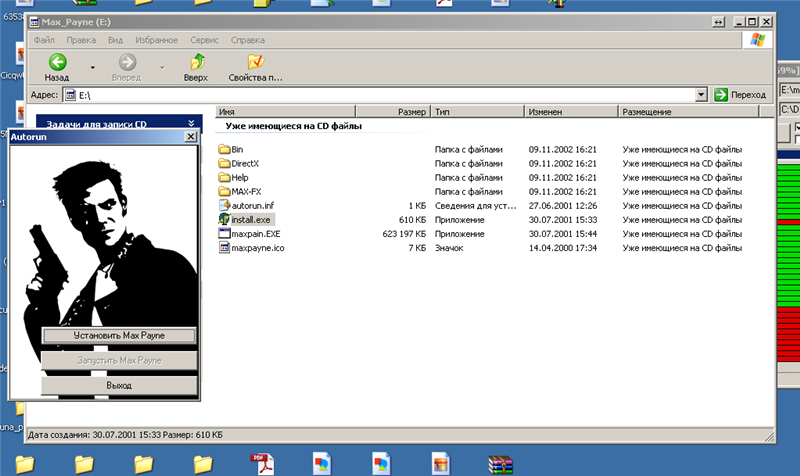Open the WinRAR archive icon on desktop

click(x=500, y=464)
